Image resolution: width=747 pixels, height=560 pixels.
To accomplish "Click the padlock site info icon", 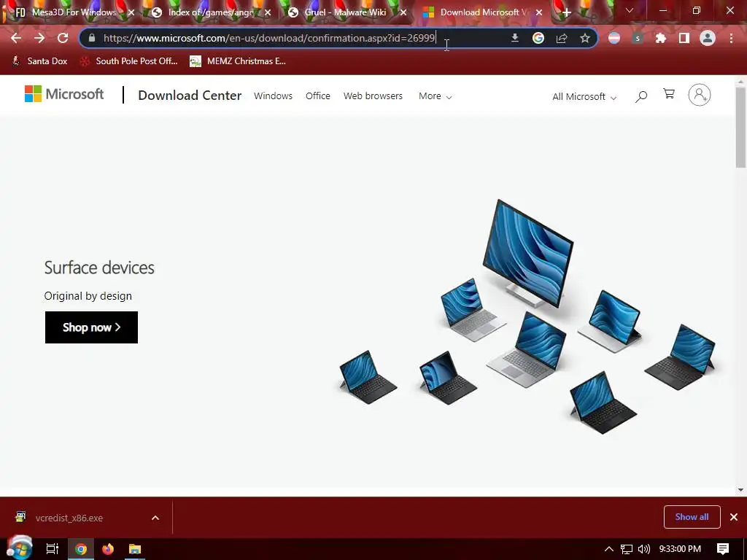I will [x=92, y=38].
